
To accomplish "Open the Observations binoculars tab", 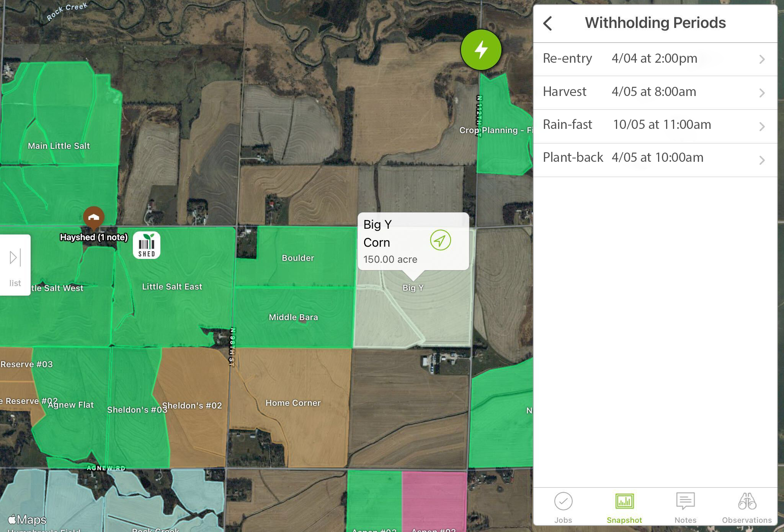I will pyautogui.click(x=746, y=508).
